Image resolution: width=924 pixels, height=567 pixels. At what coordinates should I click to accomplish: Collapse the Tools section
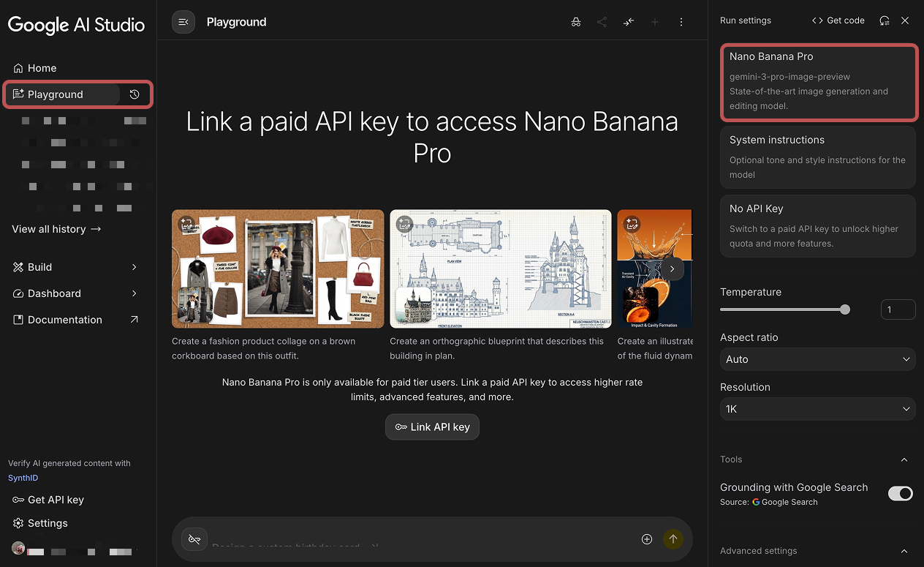click(x=904, y=459)
